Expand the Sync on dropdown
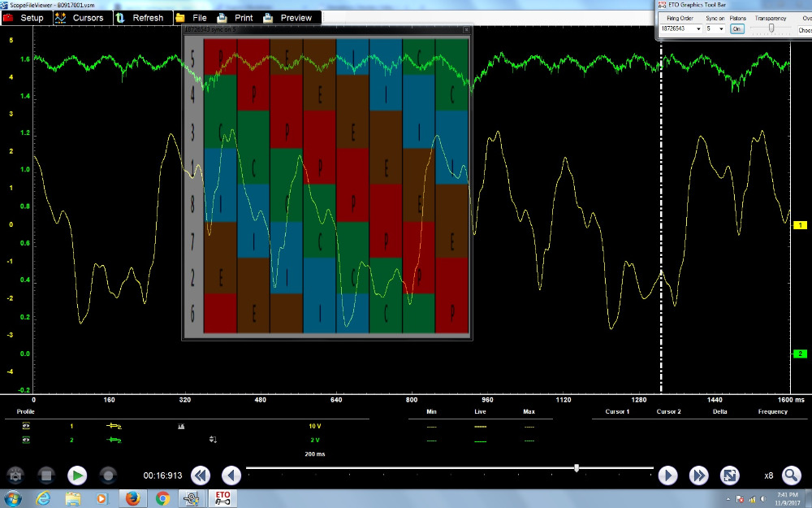The width and height of the screenshot is (812, 508). click(x=721, y=29)
